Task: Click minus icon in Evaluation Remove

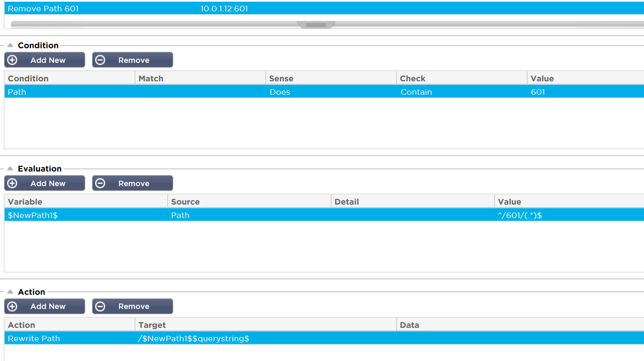Action: click(100, 183)
